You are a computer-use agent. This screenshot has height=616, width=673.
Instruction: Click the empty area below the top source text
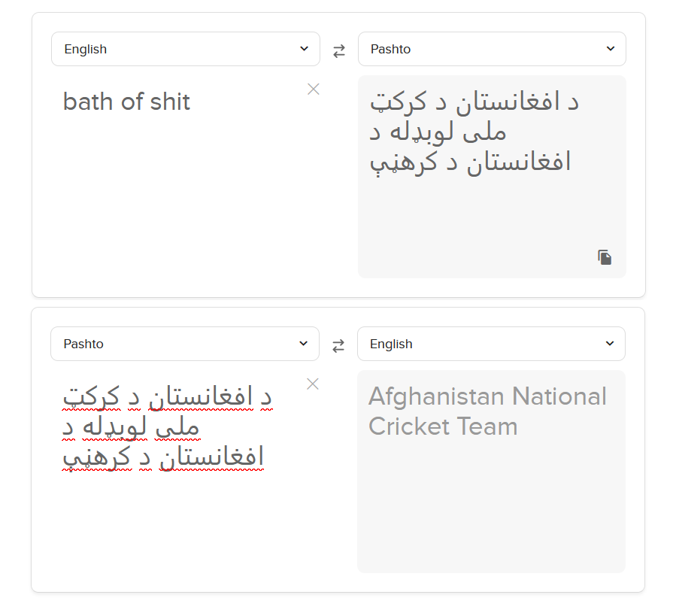point(186,198)
